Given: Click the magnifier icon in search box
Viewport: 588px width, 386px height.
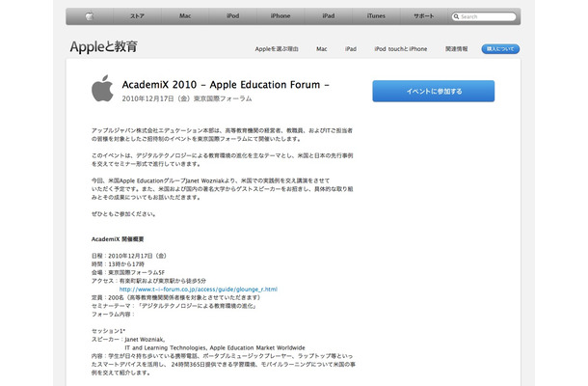Looking at the screenshot, I should [x=456, y=16].
